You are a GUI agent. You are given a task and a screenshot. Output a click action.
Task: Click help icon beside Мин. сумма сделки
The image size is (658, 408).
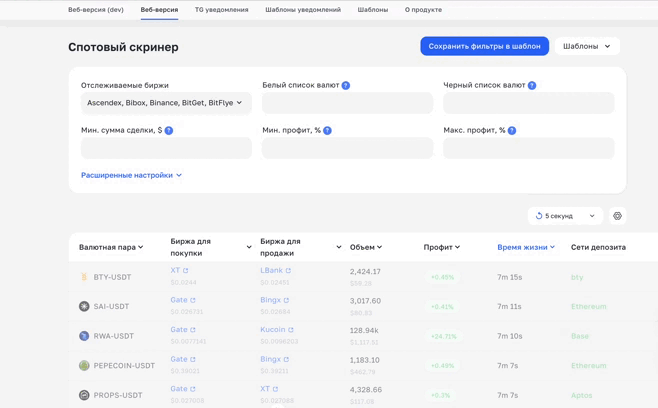[x=169, y=131]
